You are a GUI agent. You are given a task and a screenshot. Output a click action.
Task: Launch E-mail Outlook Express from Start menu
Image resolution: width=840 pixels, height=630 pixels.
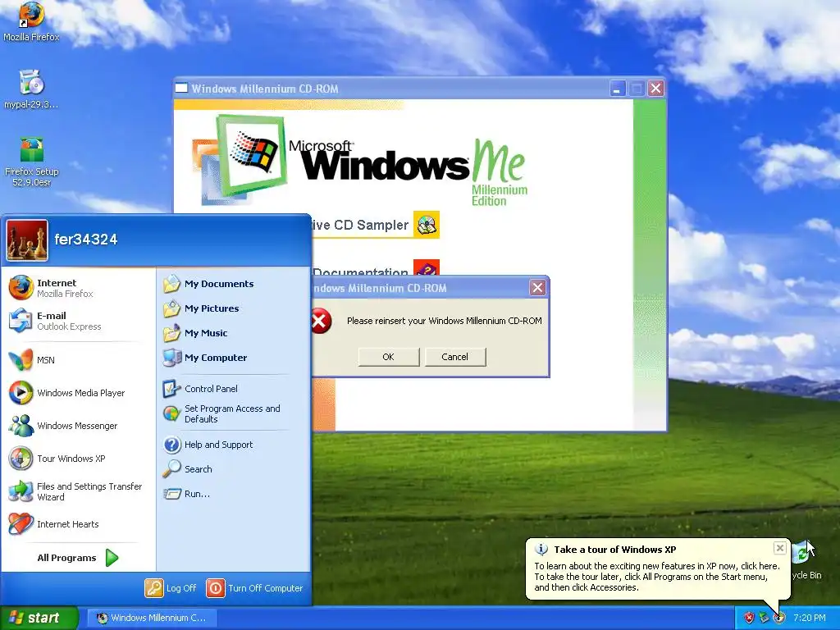(x=78, y=321)
